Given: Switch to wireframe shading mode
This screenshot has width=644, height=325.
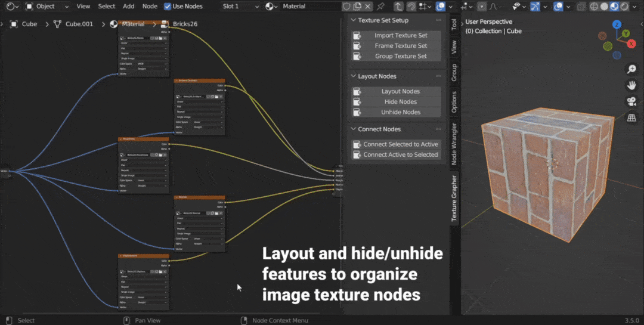Looking at the screenshot, I should coord(594,6).
